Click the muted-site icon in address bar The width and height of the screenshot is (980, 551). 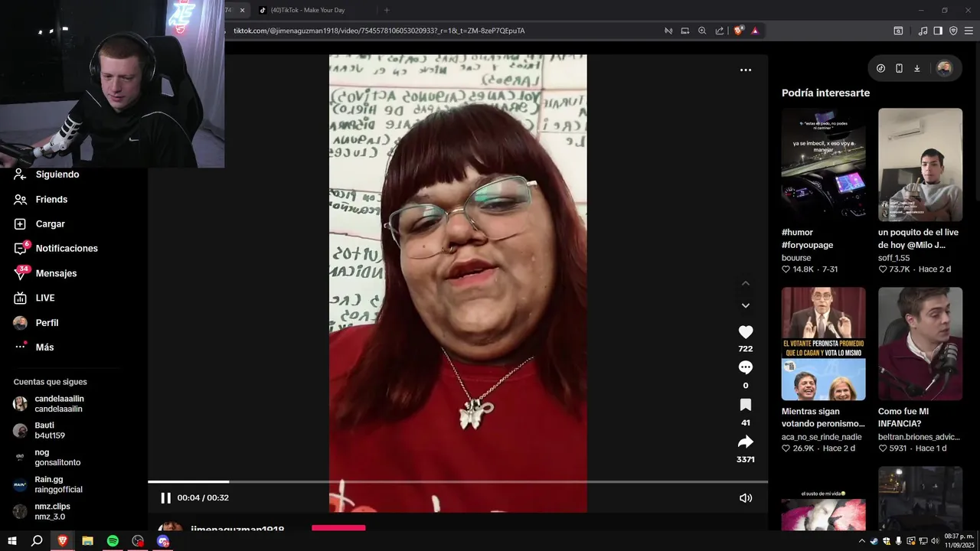(x=668, y=31)
